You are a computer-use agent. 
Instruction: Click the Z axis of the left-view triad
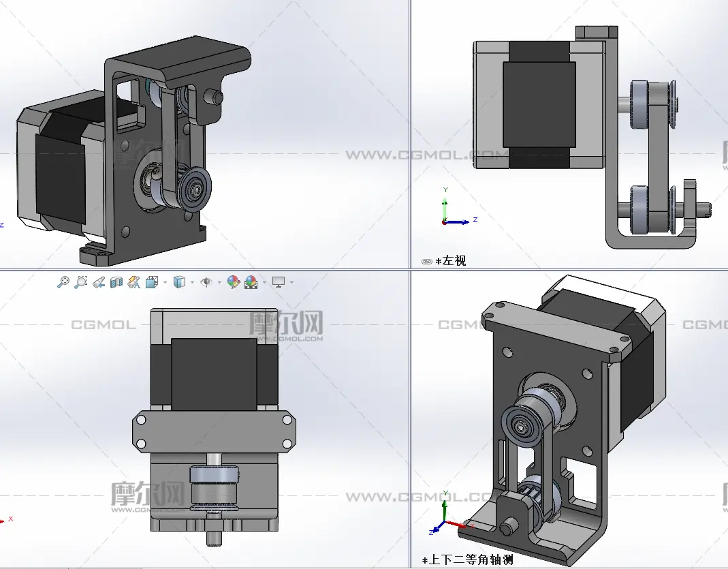tap(466, 221)
